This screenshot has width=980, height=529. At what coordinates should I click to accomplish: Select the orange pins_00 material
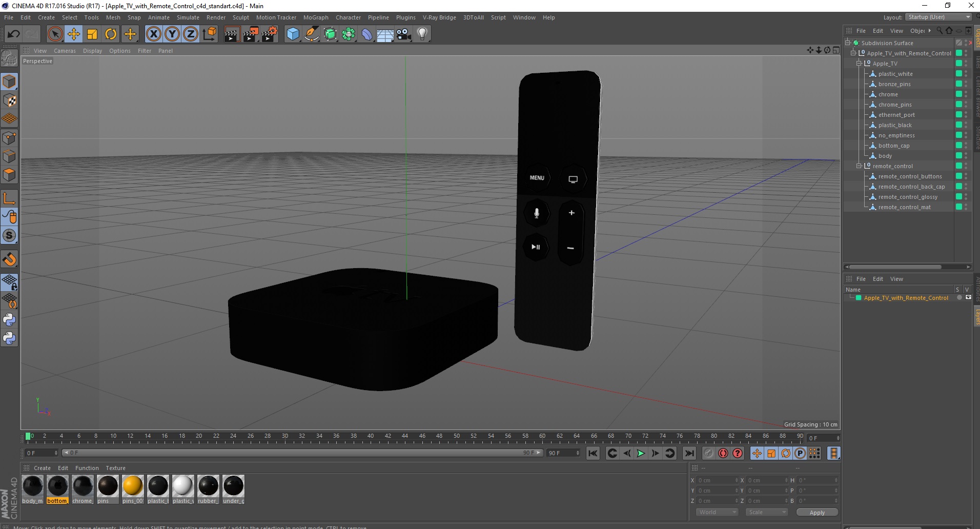pyautogui.click(x=133, y=489)
